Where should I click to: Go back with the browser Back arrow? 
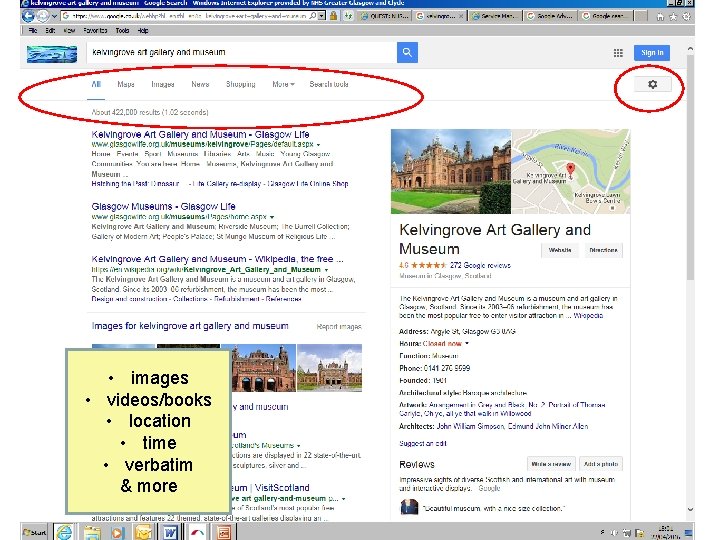point(28,16)
